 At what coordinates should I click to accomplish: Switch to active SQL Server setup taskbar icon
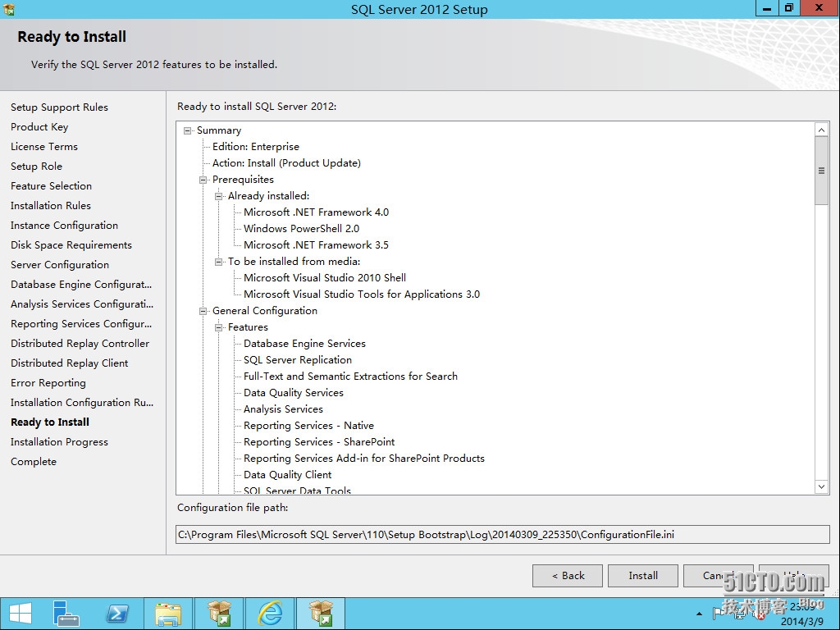pos(321,614)
